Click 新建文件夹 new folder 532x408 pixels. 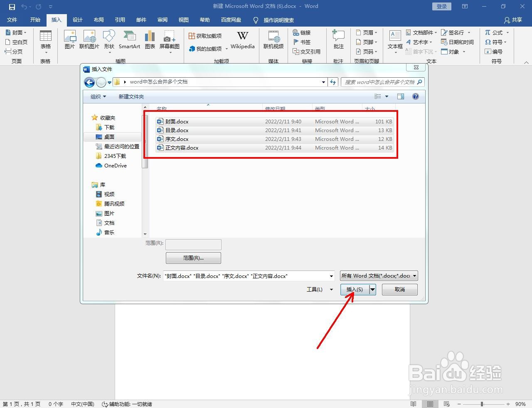[x=131, y=96]
